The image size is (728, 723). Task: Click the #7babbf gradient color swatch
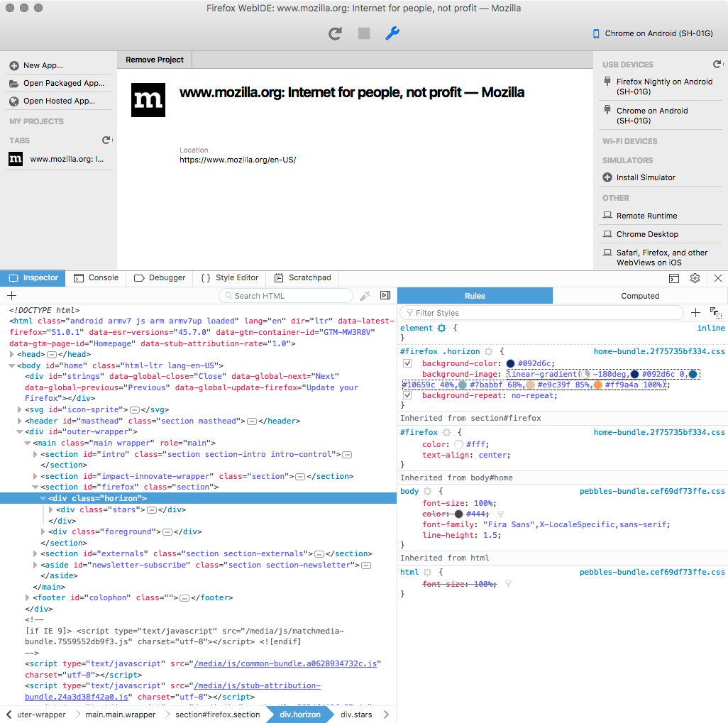click(463, 385)
